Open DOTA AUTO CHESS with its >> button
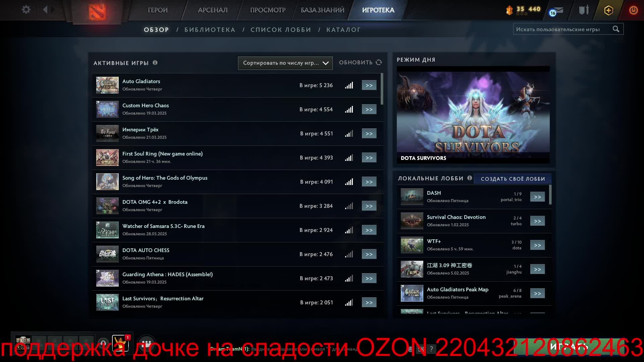The height and width of the screenshot is (362, 644). 369,254
